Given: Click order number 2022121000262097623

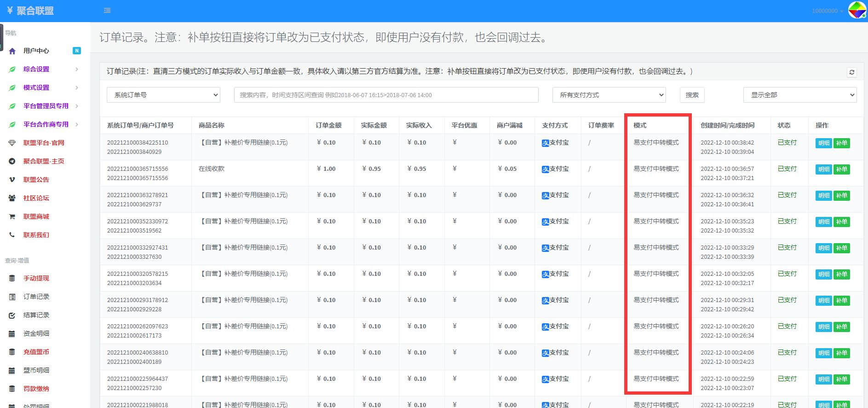Looking at the screenshot, I should coord(138,326).
